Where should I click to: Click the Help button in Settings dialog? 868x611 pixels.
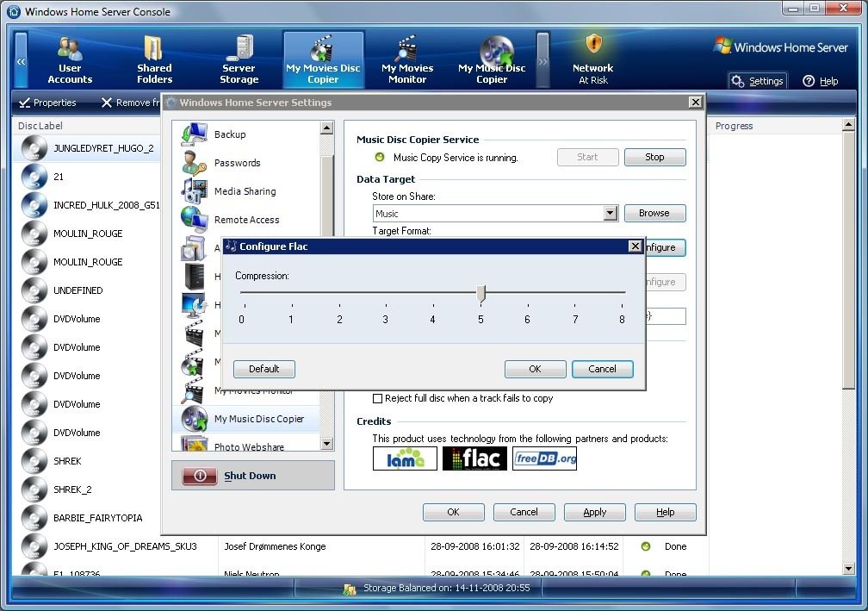click(666, 513)
